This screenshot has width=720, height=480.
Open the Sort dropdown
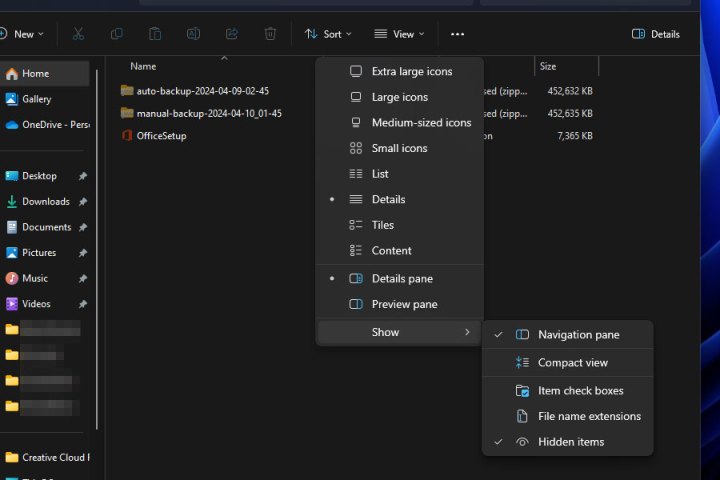tap(328, 34)
